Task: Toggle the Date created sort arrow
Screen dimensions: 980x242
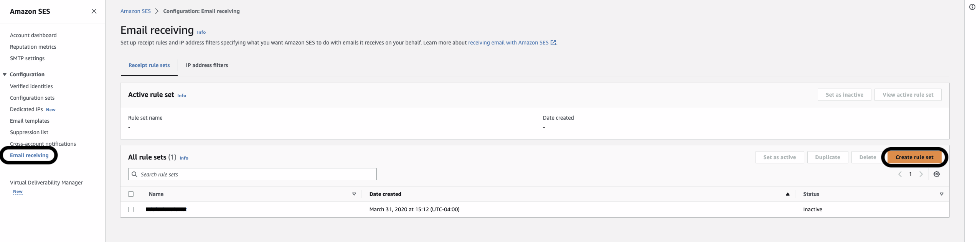Action: click(x=787, y=194)
